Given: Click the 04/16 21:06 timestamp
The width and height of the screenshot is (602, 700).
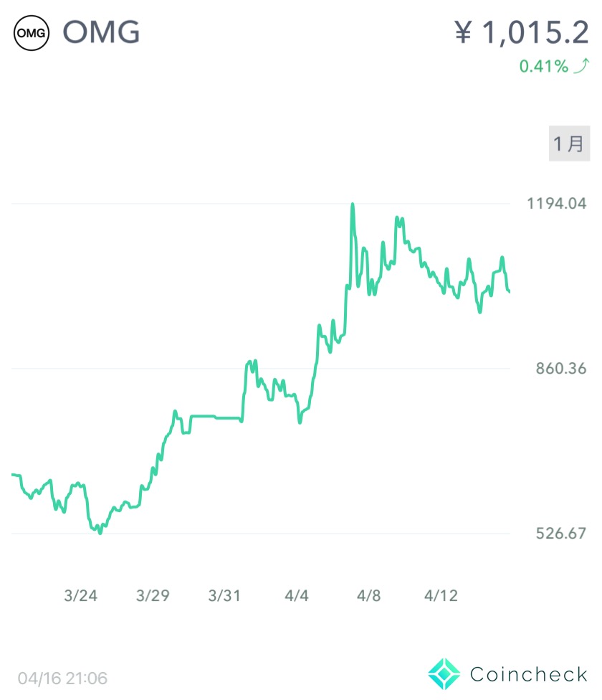Looking at the screenshot, I should tap(63, 677).
